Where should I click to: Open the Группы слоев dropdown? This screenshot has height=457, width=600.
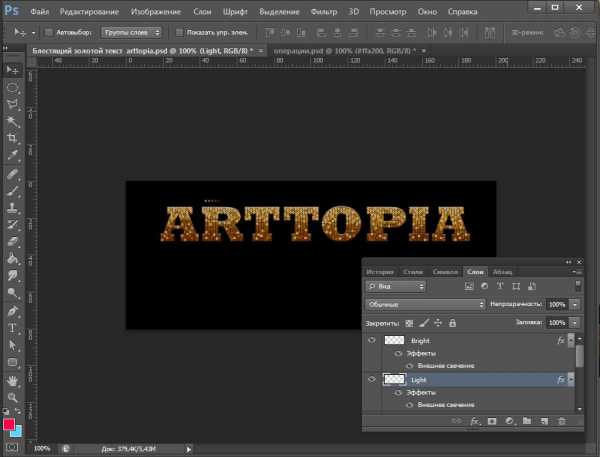131,33
